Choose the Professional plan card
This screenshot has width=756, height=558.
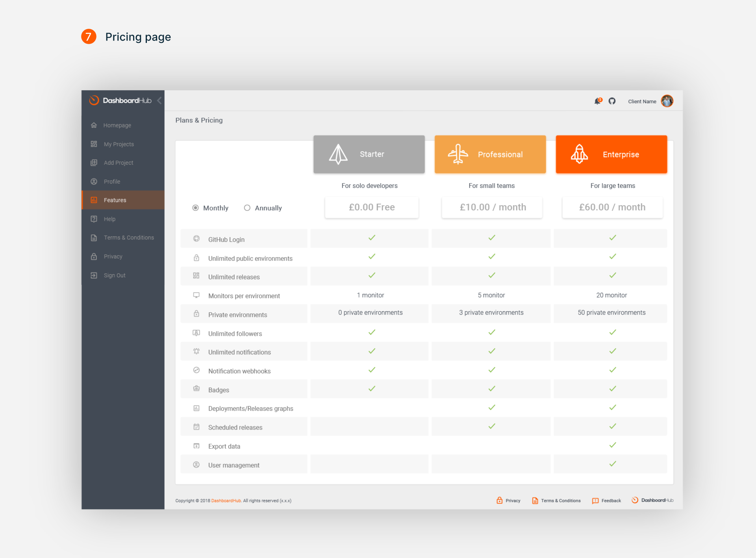[490, 154]
